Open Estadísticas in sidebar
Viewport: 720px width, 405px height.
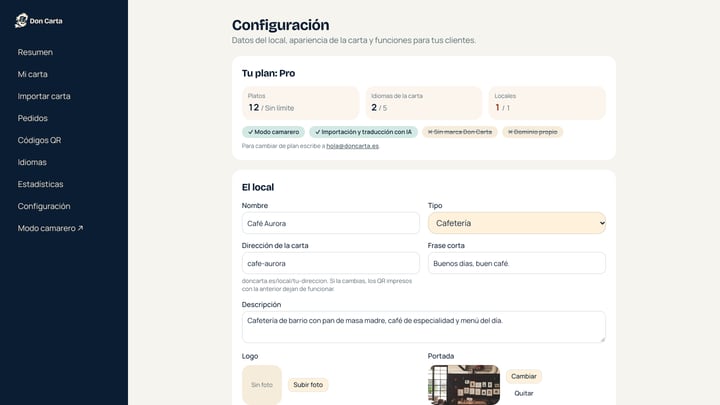point(40,184)
